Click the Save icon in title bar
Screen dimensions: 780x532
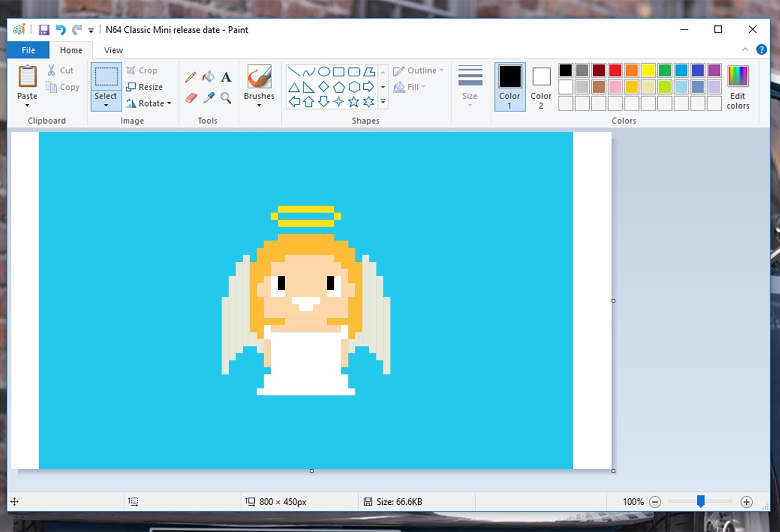click(44, 30)
